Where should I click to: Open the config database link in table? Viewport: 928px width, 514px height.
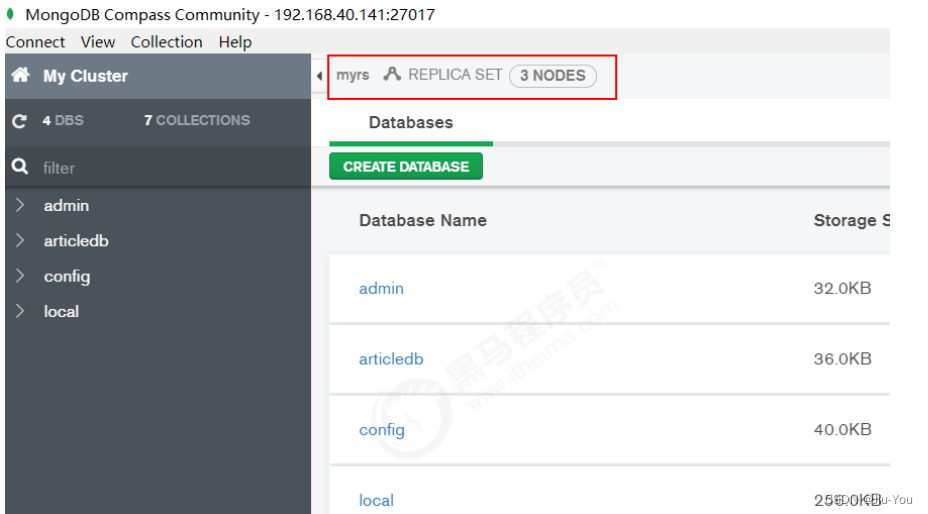[382, 430]
